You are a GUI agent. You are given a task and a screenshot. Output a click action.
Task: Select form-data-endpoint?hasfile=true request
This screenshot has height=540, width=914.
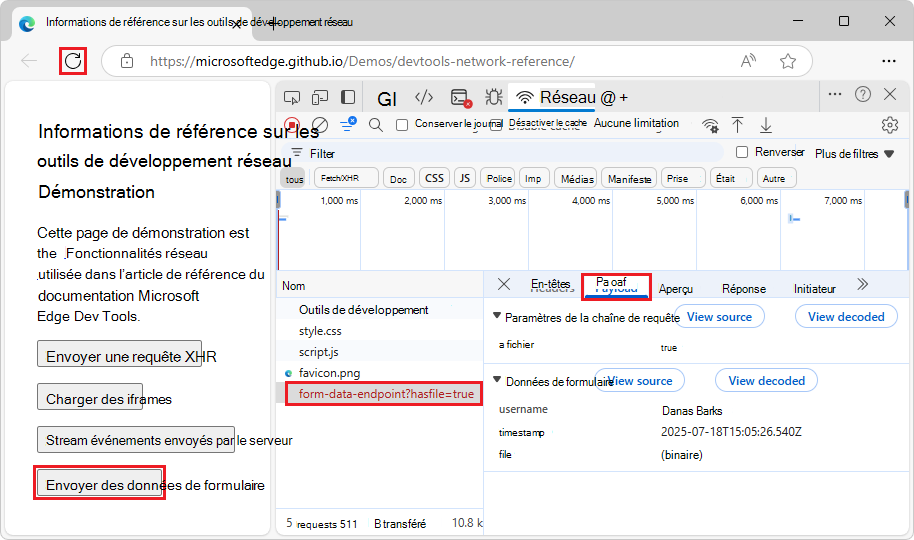coord(384,394)
